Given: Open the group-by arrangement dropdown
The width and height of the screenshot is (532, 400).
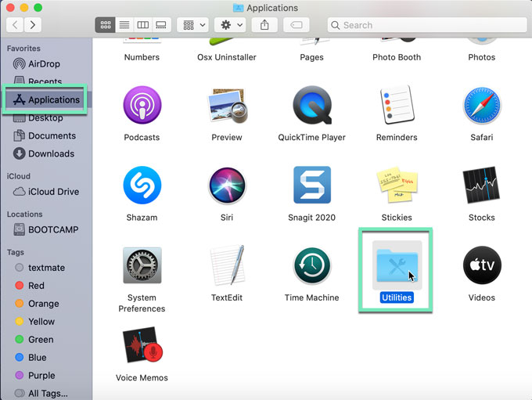Looking at the screenshot, I should [192, 25].
